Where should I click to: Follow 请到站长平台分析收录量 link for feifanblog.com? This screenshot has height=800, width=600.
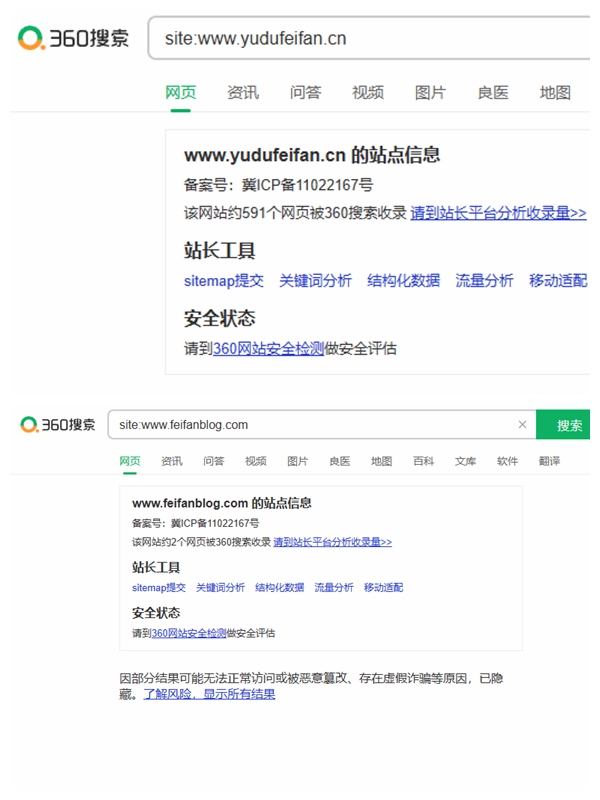click(333, 542)
